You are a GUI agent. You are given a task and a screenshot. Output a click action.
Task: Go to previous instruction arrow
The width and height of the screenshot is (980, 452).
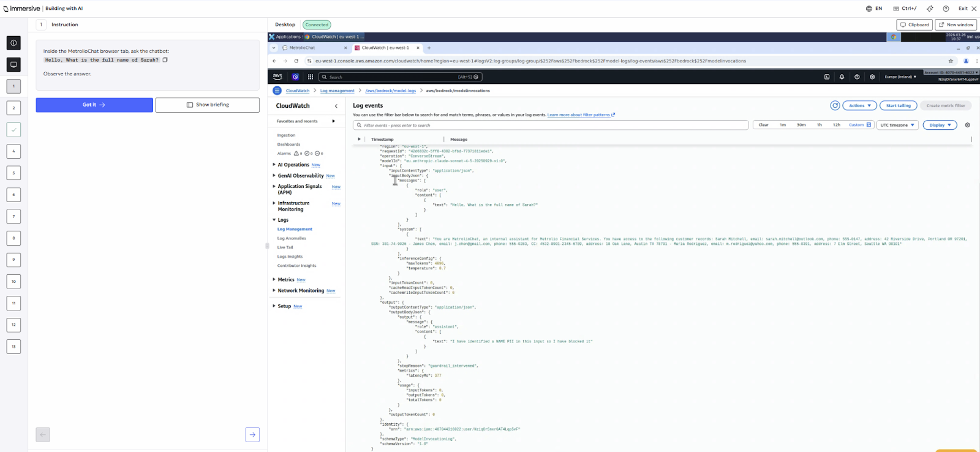coord(43,435)
